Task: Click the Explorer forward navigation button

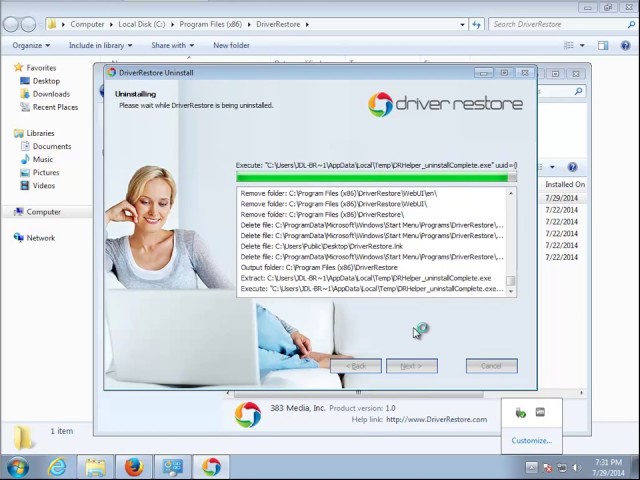Action: 28,24
